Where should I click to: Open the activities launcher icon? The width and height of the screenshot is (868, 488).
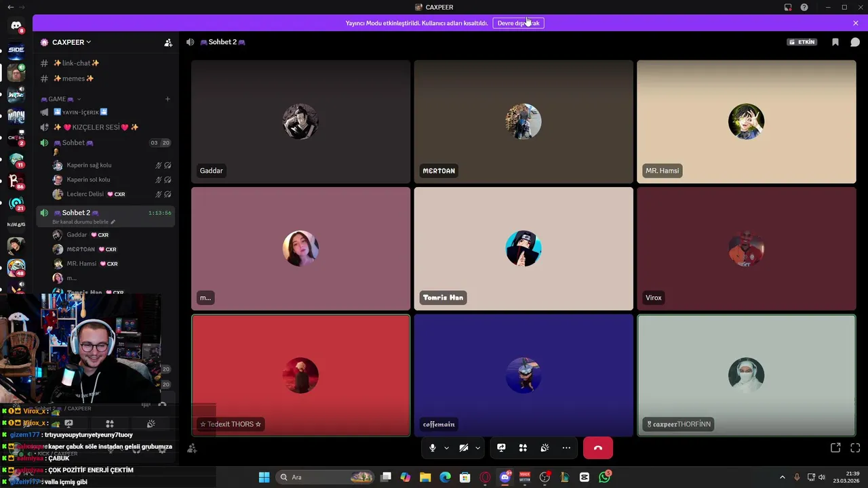tap(523, 448)
